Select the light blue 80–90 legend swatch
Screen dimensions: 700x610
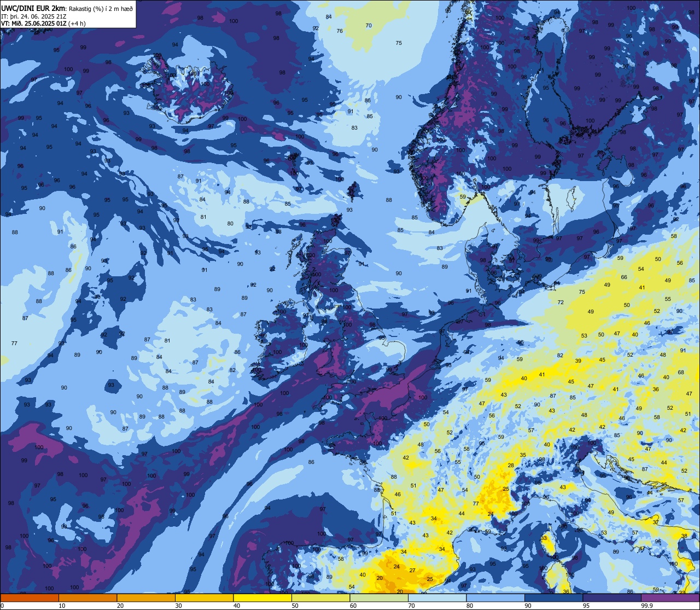[x=495, y=597]
